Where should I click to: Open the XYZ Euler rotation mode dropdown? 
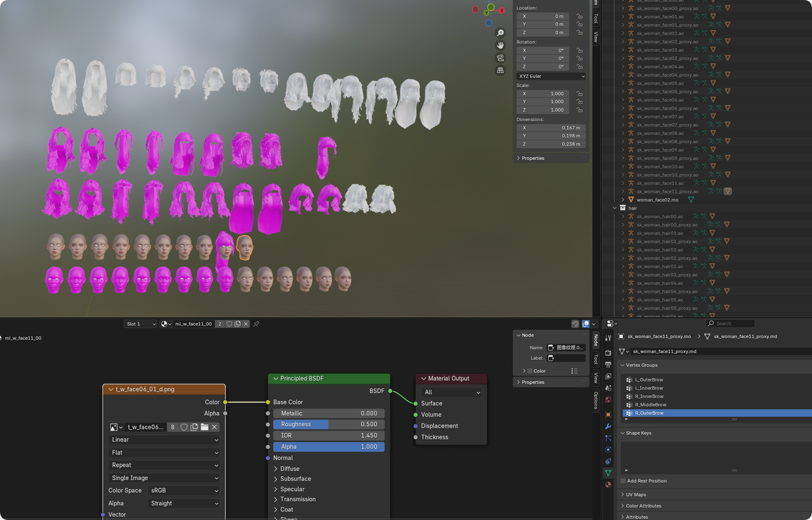pyautogui.click(x=551, y=76)
